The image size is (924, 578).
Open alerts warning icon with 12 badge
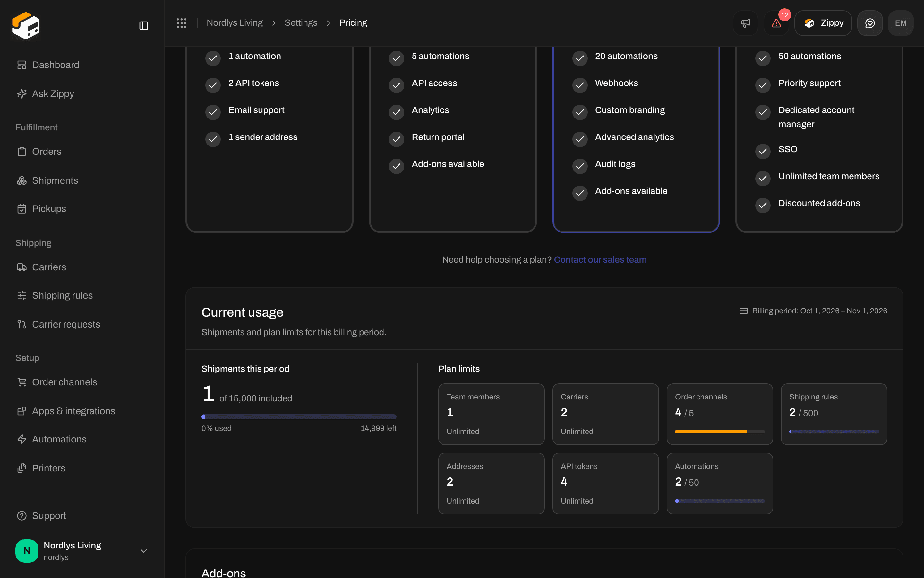tap(776, 23)
